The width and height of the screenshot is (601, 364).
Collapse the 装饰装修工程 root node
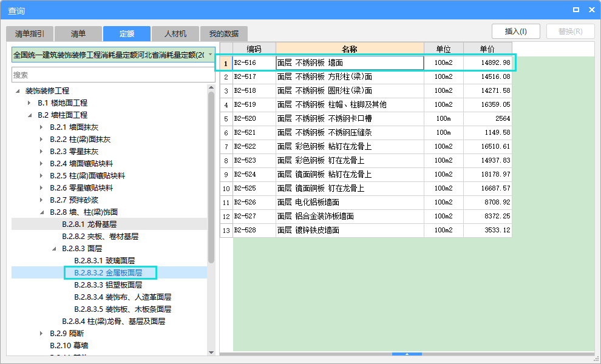18,91
